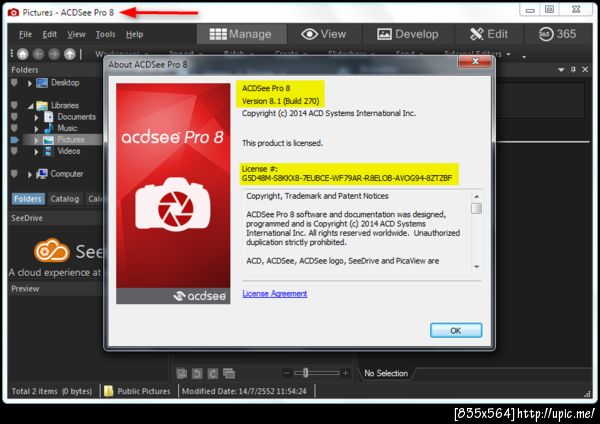Viewport: 600px width, 424px height.
Task: Toggle Easy-Select marker beside Libraries
Action: (14, 105)
